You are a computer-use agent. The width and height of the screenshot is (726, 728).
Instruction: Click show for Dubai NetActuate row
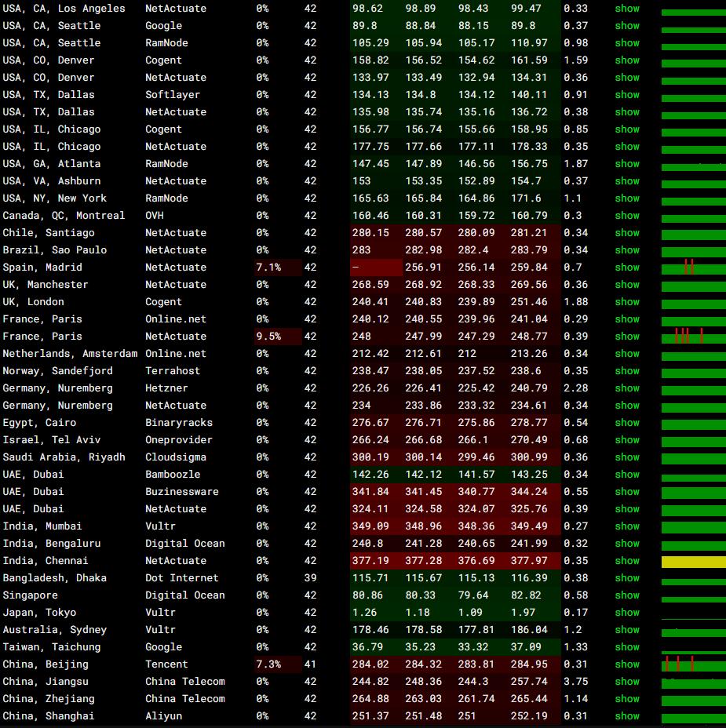[x=627, y=509]
